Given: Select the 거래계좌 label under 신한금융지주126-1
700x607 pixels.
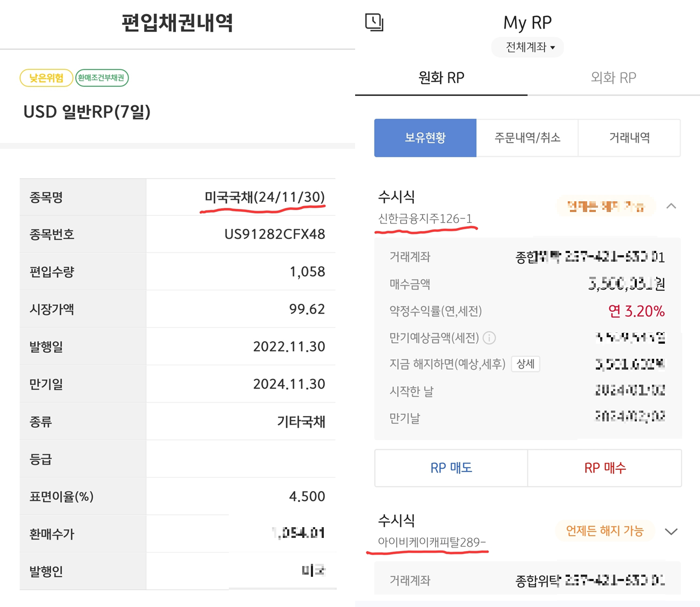Looking at the screenshot, I should point(410,257).
